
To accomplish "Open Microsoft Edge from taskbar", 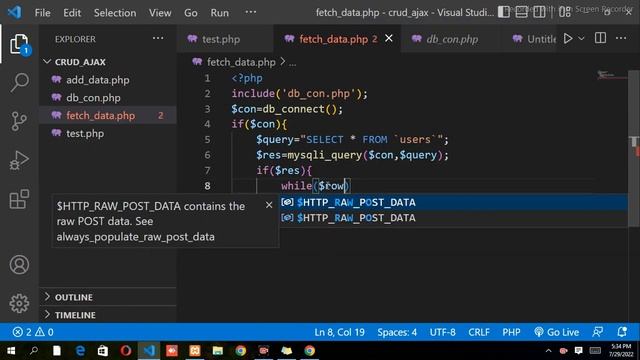I will click(80, 351).
